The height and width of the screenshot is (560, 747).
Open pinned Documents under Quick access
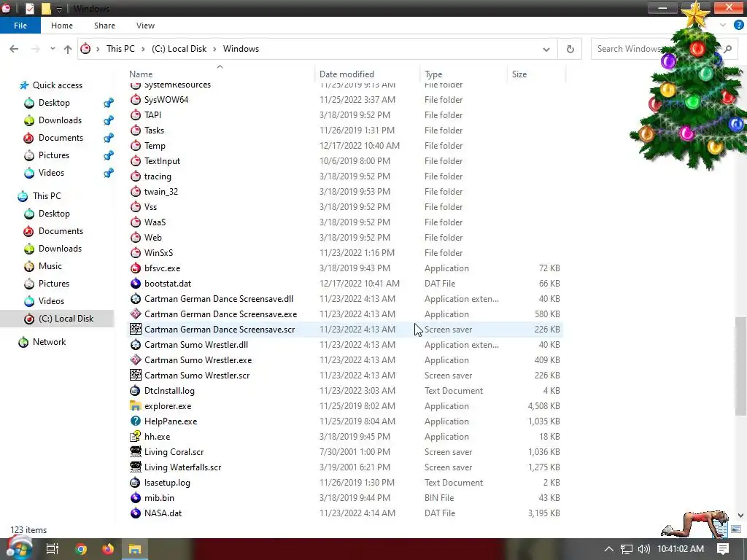61,138
